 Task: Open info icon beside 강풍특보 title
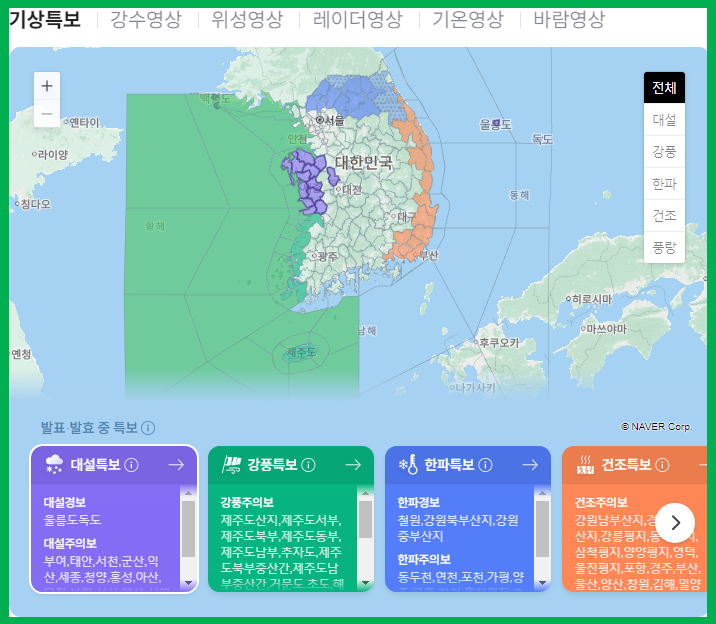click(x=309, y=465)
